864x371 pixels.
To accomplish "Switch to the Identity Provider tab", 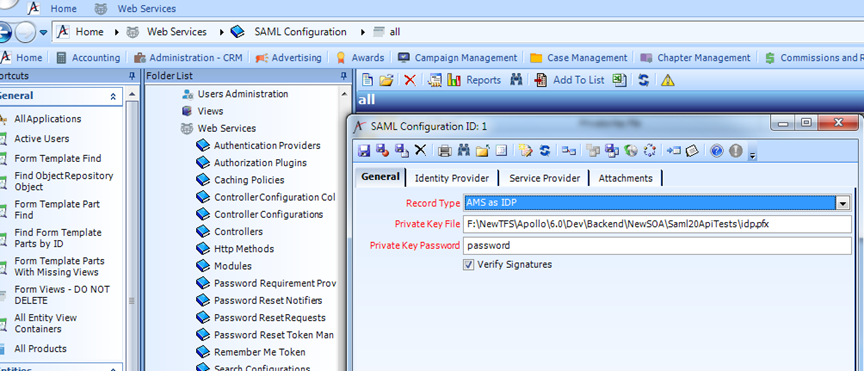I will point(452,178).
